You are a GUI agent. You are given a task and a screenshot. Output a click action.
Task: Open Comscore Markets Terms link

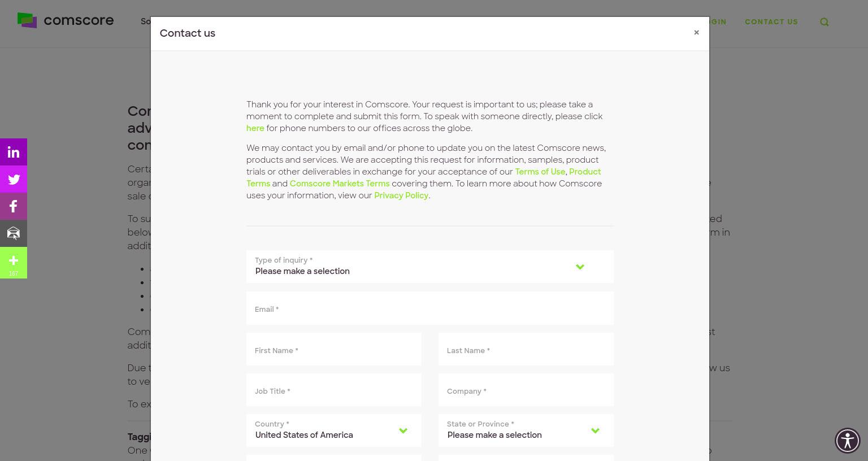click(x=340, y=184)
